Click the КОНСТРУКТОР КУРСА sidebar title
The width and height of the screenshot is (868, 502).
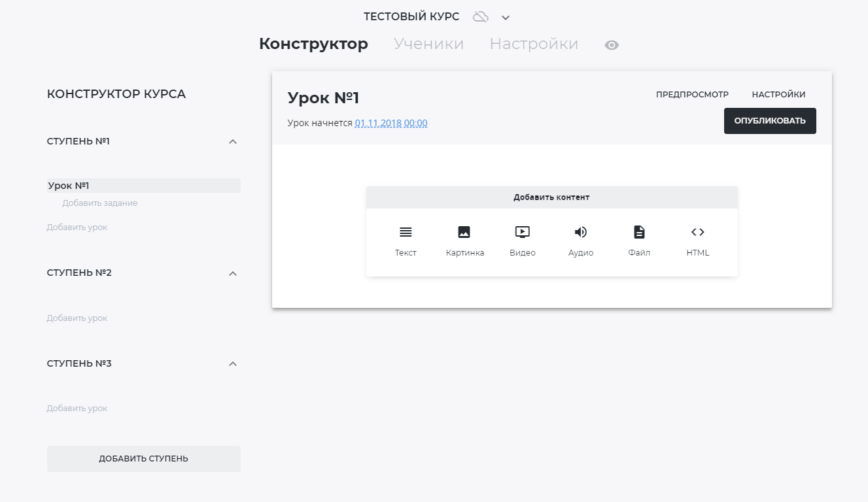[116, 94]
